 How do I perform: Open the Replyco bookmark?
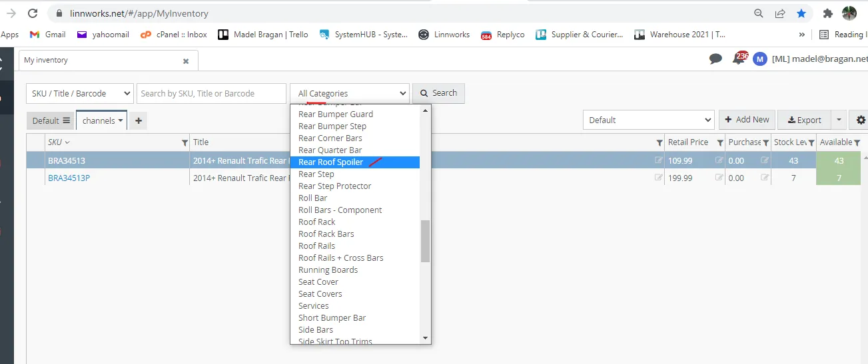tap(503, 35)
